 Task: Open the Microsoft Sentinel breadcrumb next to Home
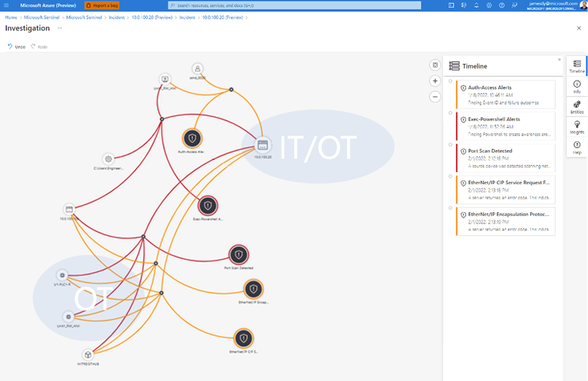[x=41, y=17]
